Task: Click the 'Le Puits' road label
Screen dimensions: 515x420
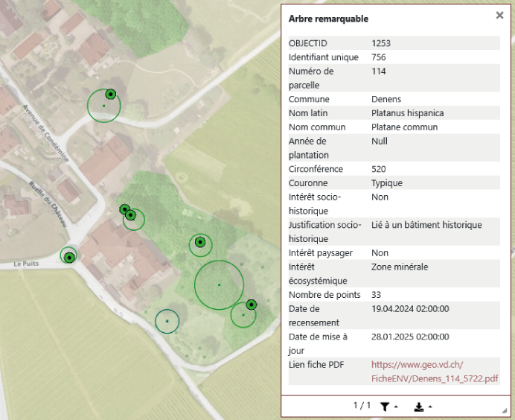Action: coord(26,264)
